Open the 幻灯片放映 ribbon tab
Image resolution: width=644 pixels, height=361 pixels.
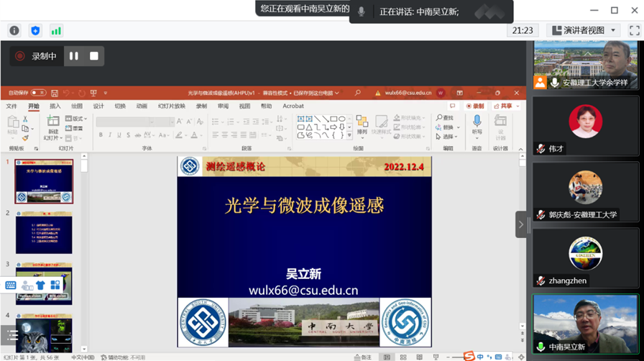[x=172, y=106]
